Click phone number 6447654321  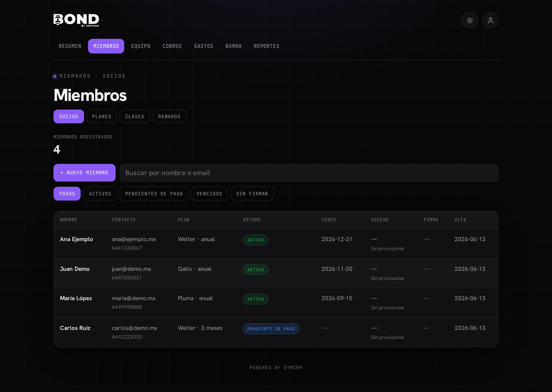click(x=127, y=278)
